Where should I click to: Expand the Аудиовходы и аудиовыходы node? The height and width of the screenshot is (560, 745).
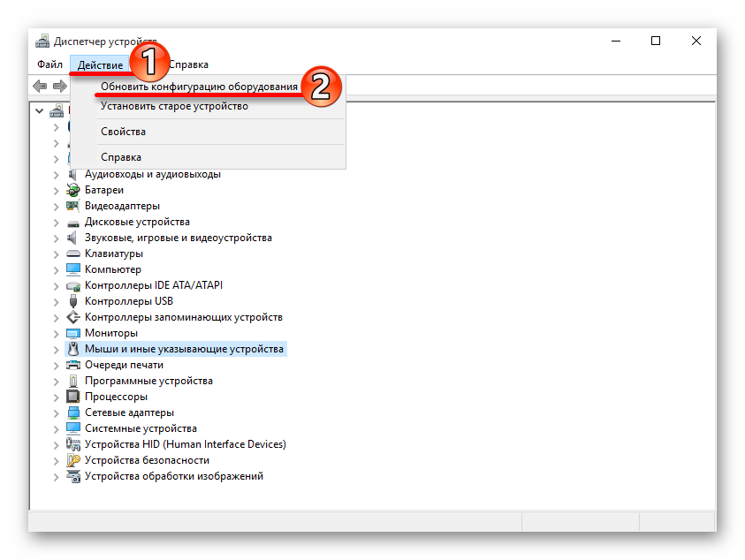[56, 174]
